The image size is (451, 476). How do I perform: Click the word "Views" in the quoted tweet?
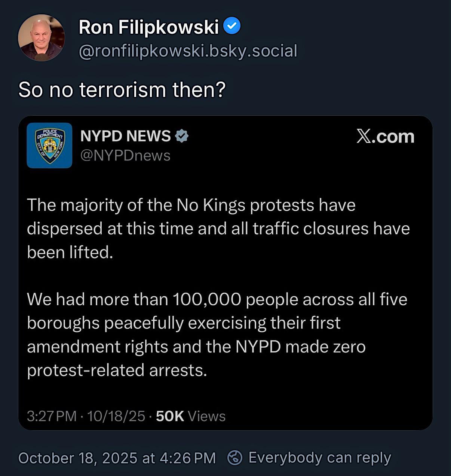pyautogui.click(x=206, y=416)
